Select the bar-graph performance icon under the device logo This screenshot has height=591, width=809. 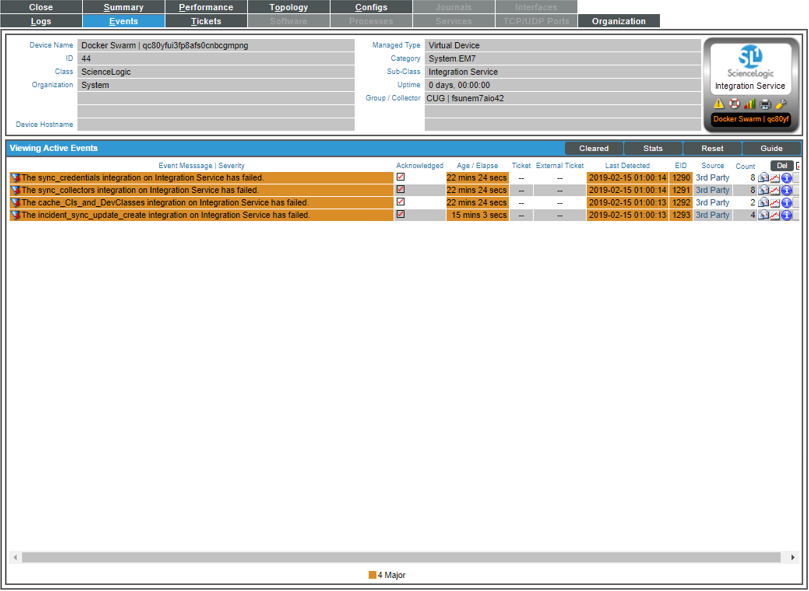point(748,103)
